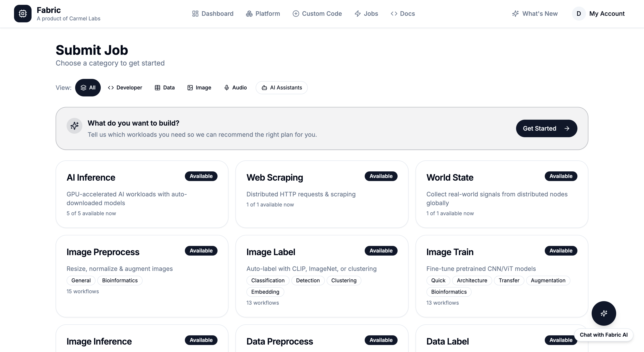
Task: Open the Web Scraping category card
Action: point(322,194)
